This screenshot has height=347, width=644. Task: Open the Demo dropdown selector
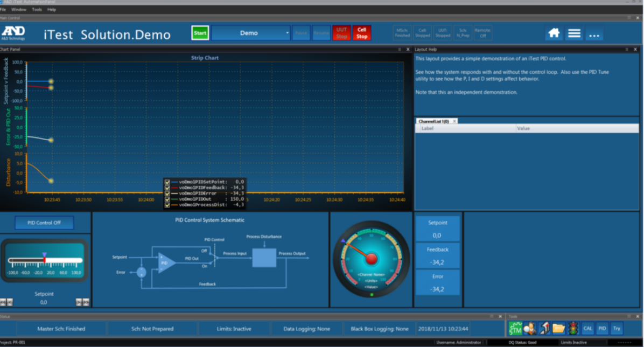[x=250, y=33]
